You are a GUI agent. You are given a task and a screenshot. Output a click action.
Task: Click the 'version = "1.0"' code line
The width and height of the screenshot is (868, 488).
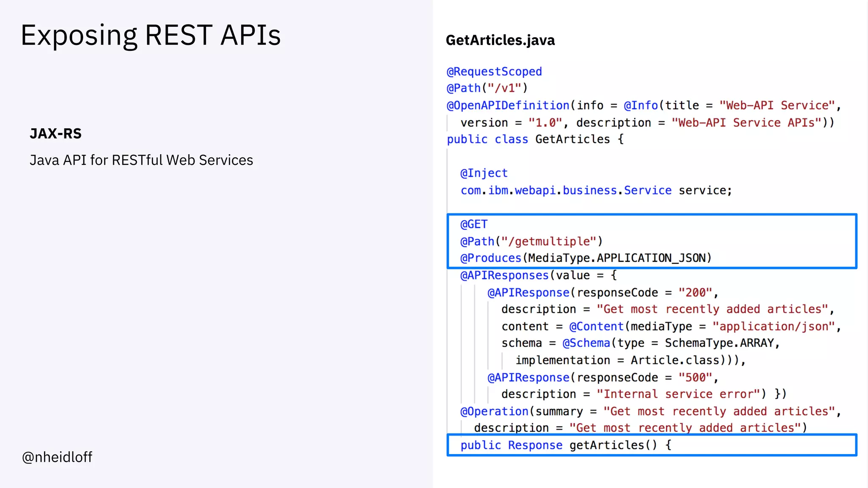(x=647, y=123)
